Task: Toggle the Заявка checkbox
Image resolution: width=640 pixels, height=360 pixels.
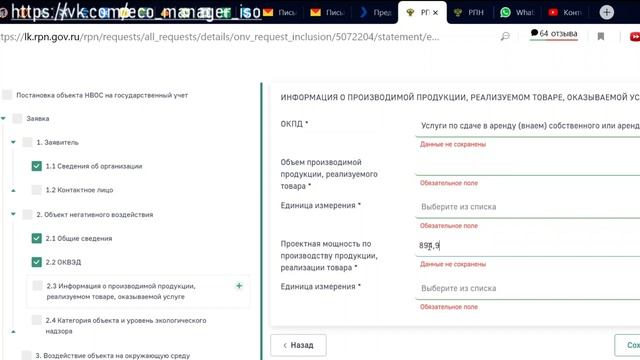Action: pyautogui.click(x=17, y=118)
